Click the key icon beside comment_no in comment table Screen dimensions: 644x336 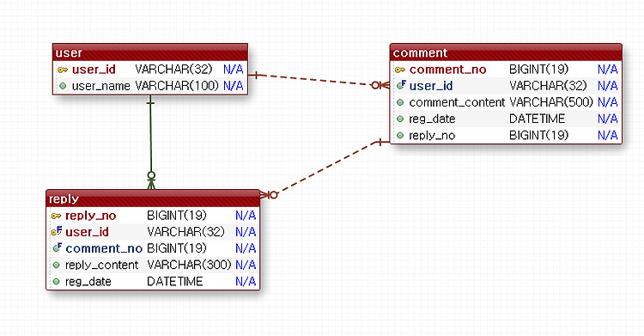click(x=400, y=70)
